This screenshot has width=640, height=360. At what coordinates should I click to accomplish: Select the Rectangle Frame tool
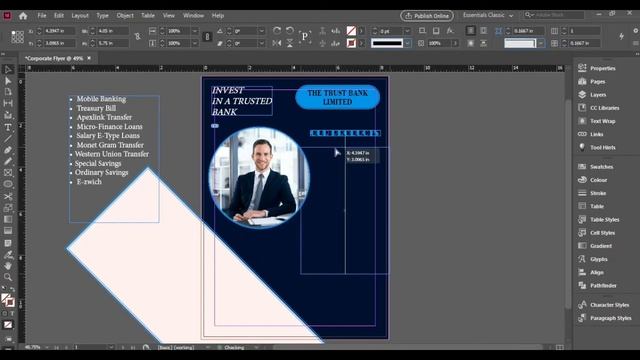pyautogui.click(x=8, y=173)
